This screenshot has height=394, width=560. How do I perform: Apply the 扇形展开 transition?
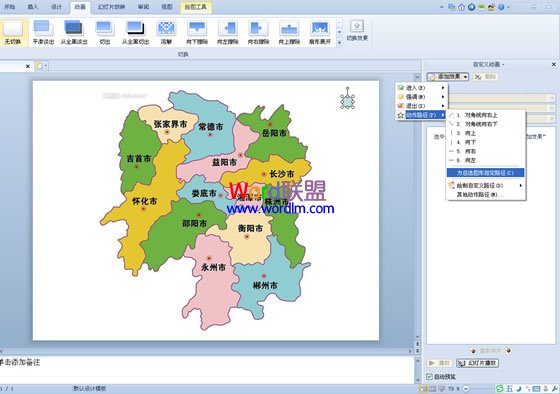[x=320, y=33]
